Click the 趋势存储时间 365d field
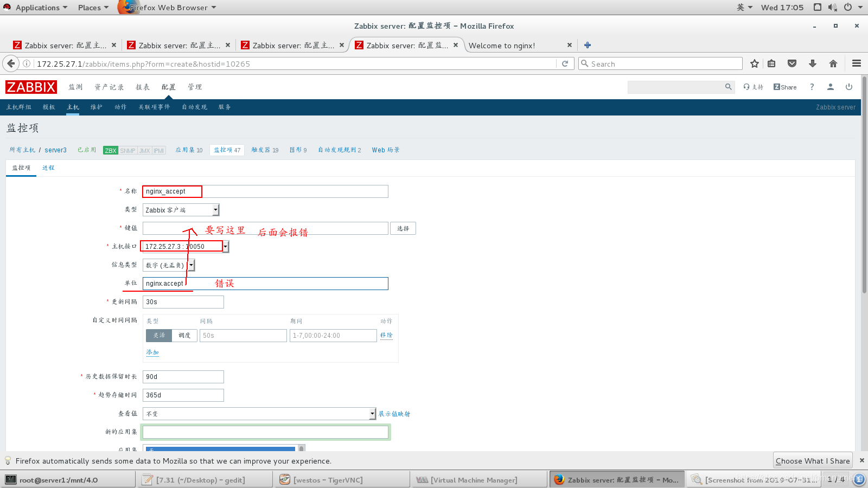 coord(183,395)
